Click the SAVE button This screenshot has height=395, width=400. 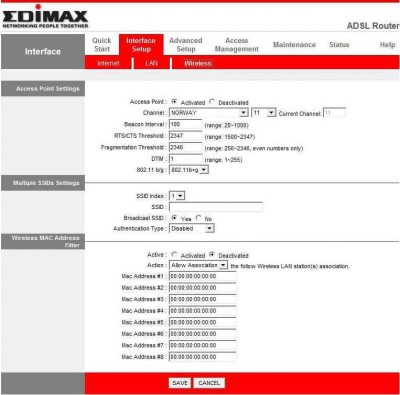[180, 383]
